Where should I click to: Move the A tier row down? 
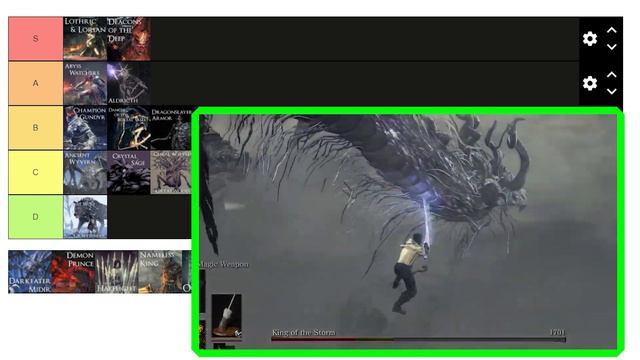point(611,91)
